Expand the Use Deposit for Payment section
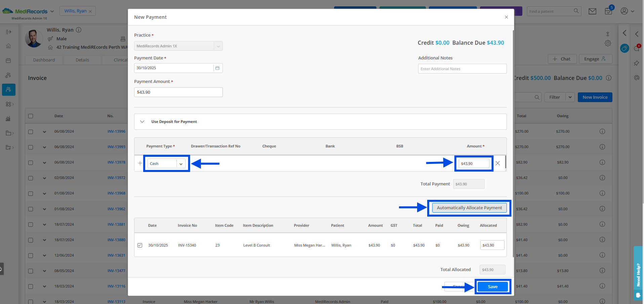The width and height of the screenshot is (644, 304). click(142, 122)
